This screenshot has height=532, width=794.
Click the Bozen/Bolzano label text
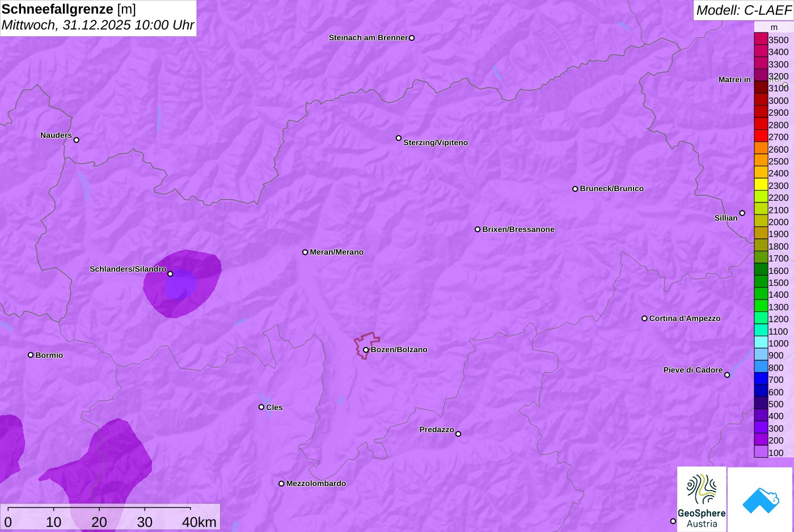pos(399,349)
